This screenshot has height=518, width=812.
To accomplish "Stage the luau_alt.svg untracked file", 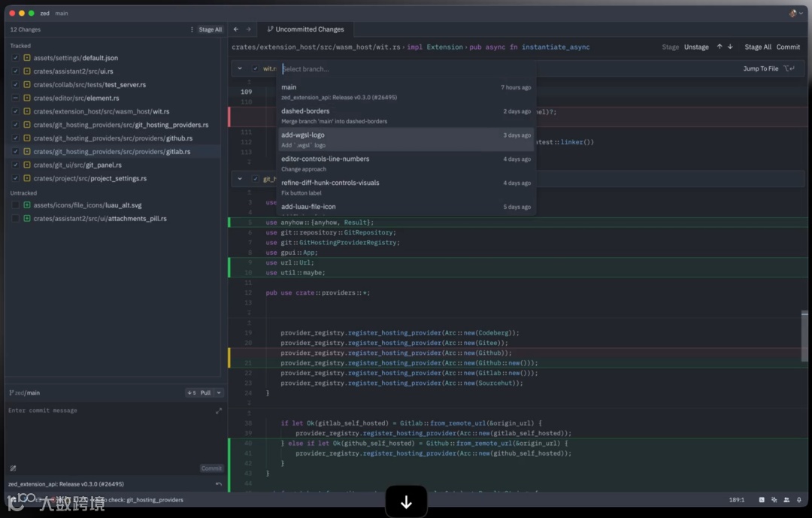I will pos(15,205).
